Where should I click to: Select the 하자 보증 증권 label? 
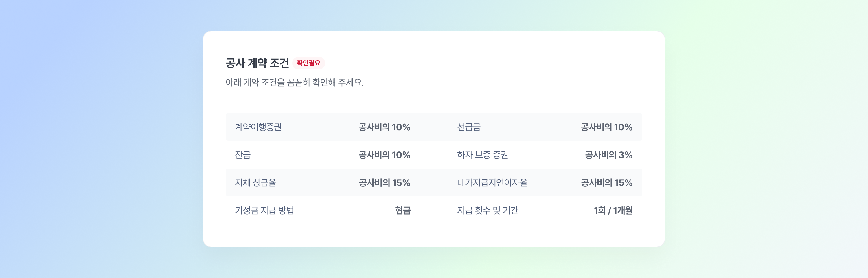483,155
